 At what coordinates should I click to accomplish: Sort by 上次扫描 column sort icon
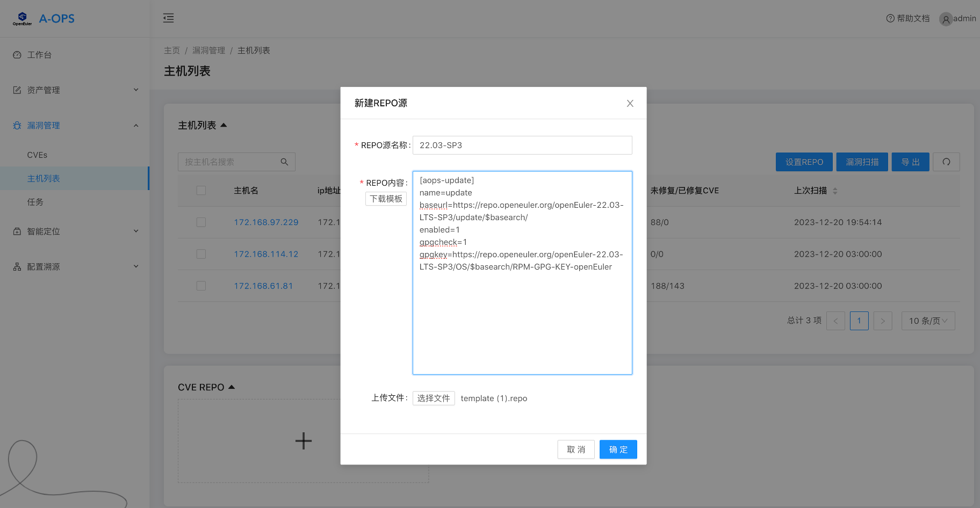coord(835,191)
